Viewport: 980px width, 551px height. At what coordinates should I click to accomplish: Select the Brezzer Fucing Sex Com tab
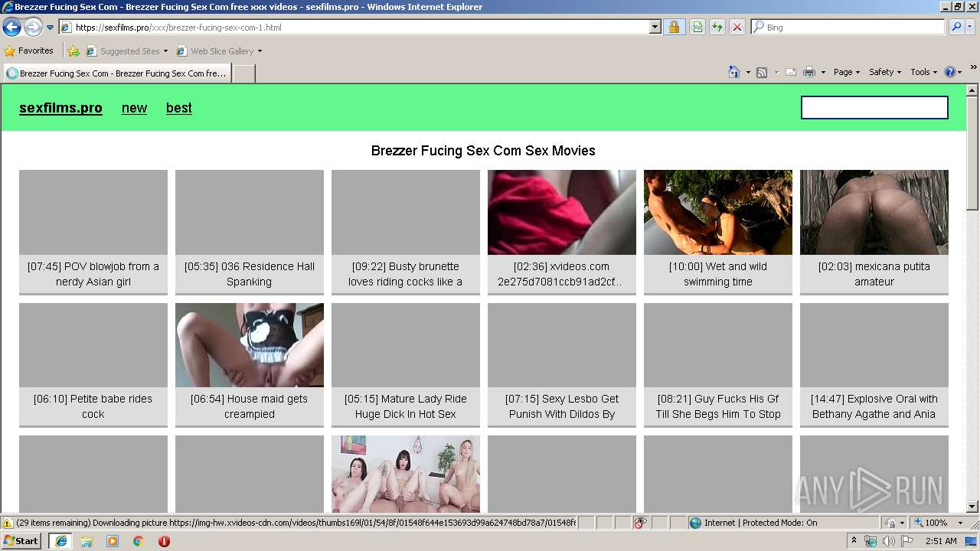[x=117, y=73]
